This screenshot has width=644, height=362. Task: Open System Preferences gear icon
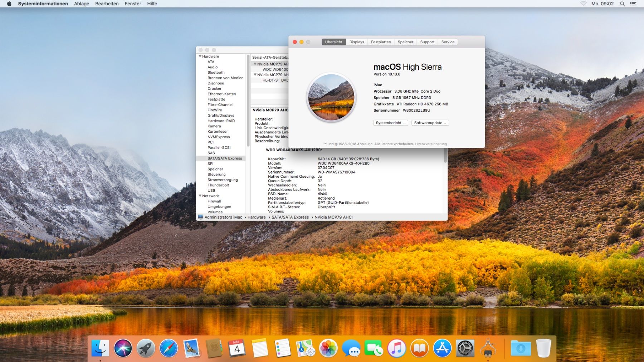click(x=465, y=348)
